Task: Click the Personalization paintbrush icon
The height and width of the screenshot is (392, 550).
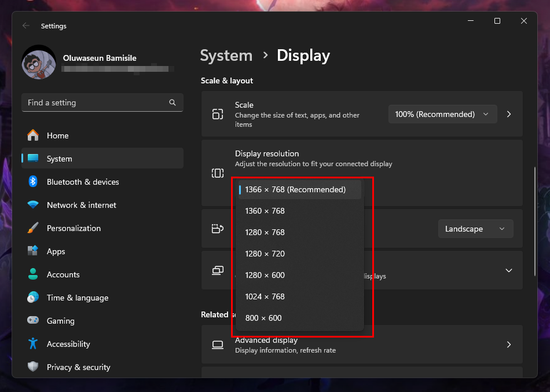Action: coord(33,228)
